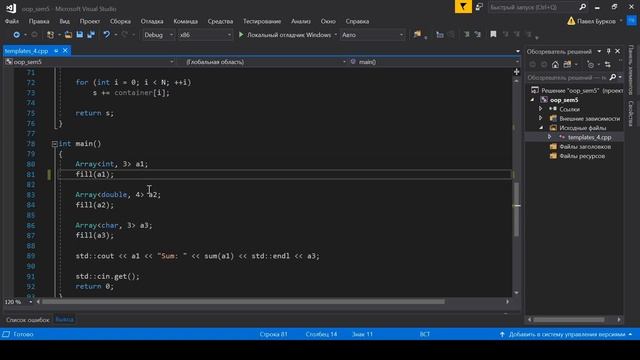Open the Команда menu

(186, 21)
